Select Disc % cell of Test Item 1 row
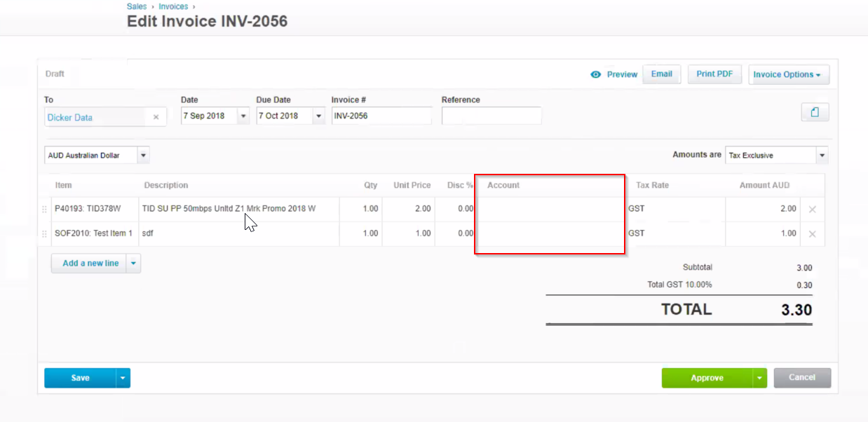This screenshot has height=422, width=868. 455,233
